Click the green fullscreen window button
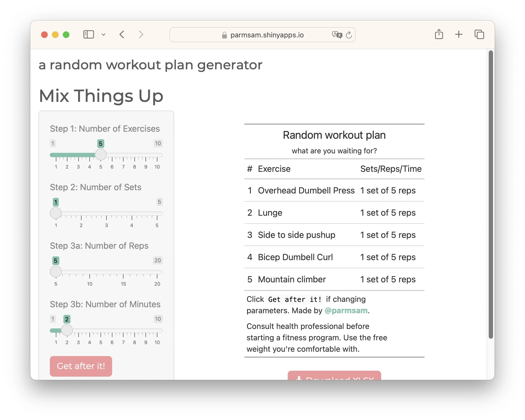 point(66,35)
